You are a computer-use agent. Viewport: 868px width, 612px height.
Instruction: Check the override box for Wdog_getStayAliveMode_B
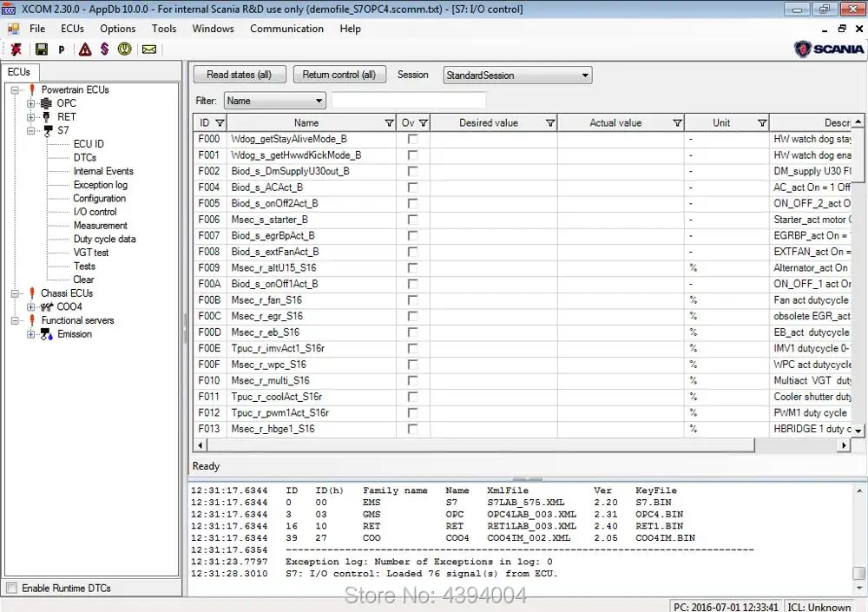coord(412,139)
